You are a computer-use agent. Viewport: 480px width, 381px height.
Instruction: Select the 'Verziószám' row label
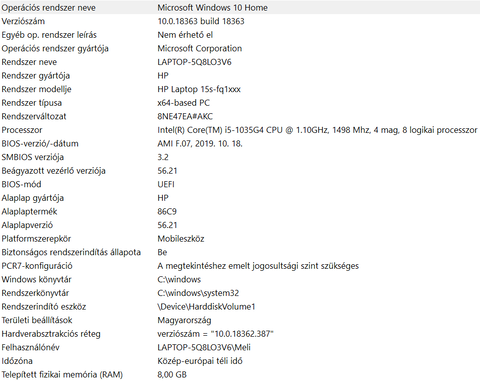pyautogui.click(x=23, y=21)
